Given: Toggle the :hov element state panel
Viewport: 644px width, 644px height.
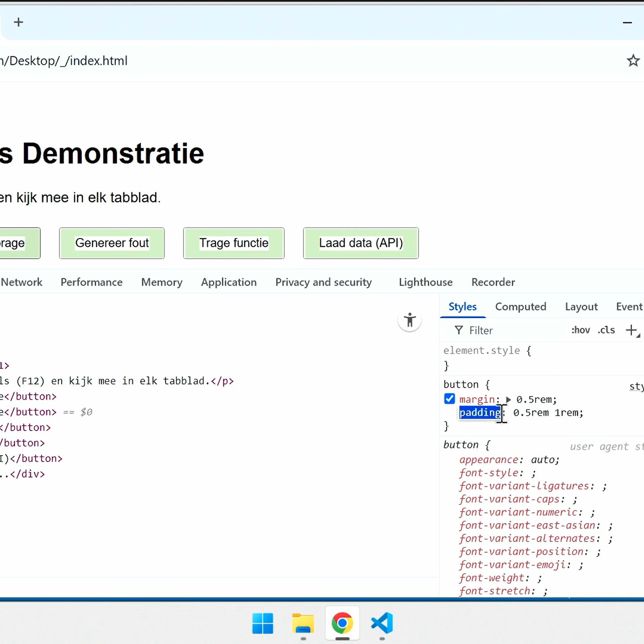Looking at the screenshot, I should click(x=580, y=330).
